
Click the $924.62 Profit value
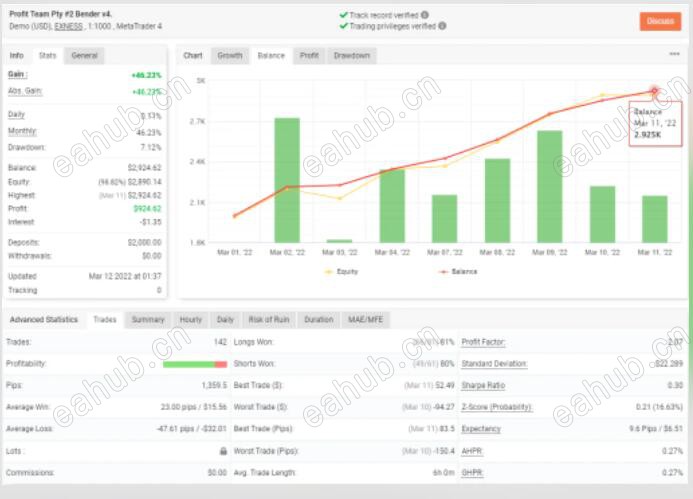coord(147,209)
